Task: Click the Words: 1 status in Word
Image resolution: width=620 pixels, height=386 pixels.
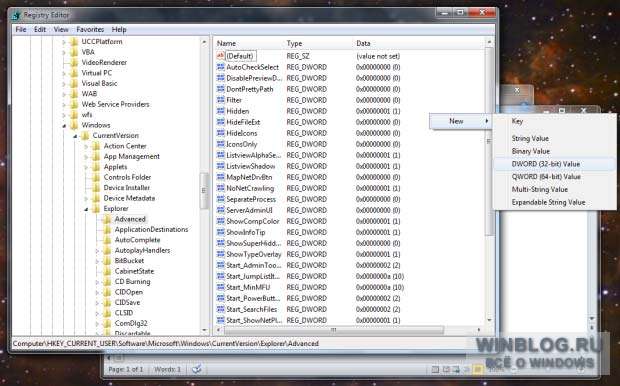Action: (x=167, y=369)
